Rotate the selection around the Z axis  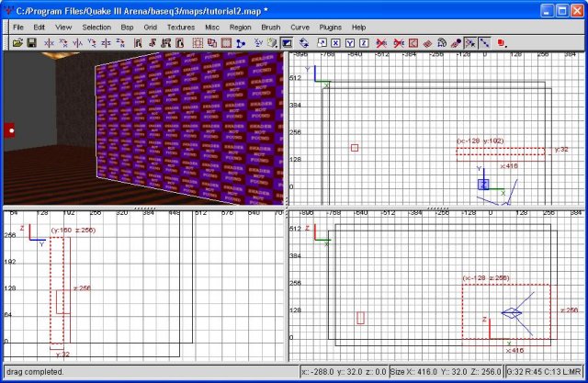click(120, 43)
